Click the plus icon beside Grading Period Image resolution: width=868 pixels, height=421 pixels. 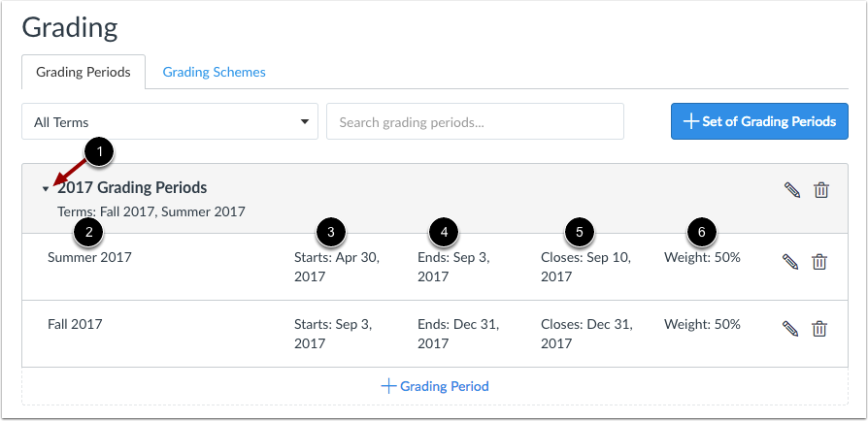[x=388, y=386]
